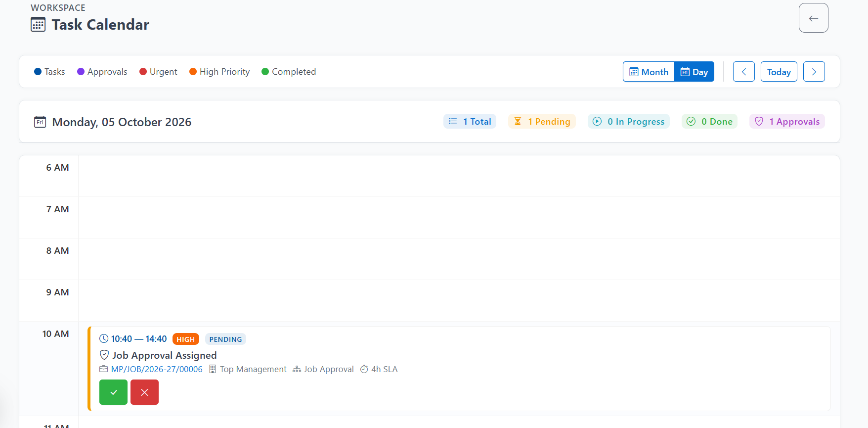This screenshot has width=868, height=428.
Task: Jump to Today
Action: coord(779,72)
